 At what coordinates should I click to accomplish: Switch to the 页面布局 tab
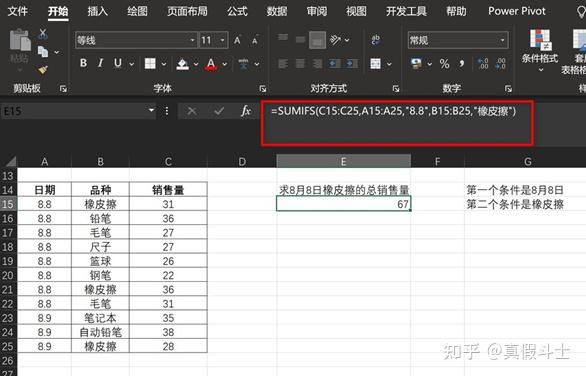[x=187, y=11]
